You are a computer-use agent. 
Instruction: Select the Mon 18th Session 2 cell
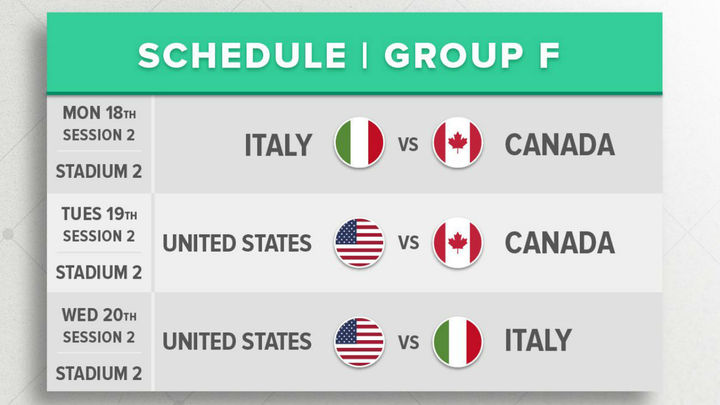[100, 124]
